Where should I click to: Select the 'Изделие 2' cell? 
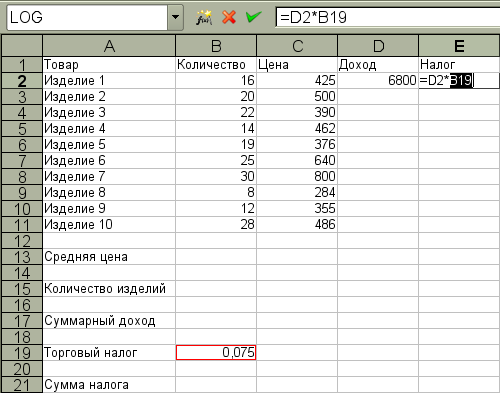click(109, 97)
